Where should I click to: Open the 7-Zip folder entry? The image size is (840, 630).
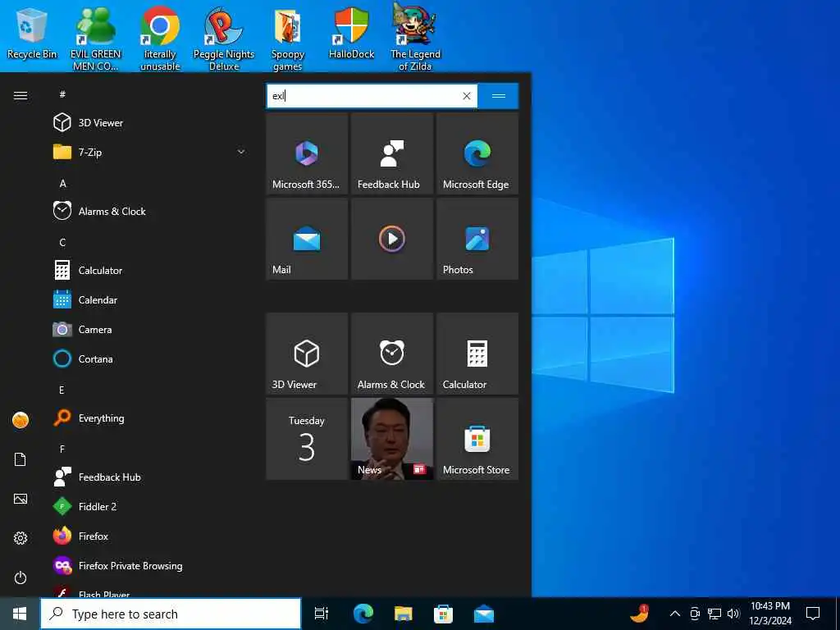click(150, 152)
